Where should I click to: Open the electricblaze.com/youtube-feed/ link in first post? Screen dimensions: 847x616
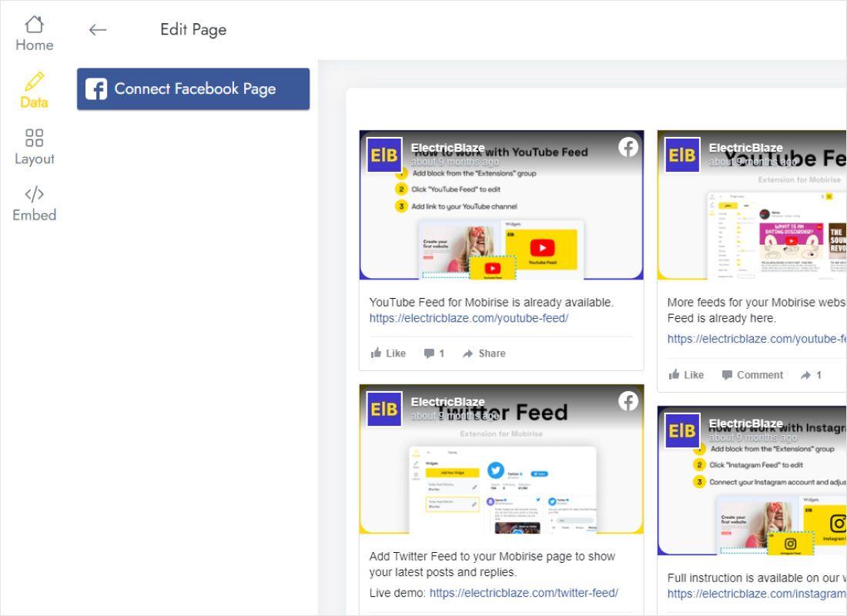[x=469, y=318]
